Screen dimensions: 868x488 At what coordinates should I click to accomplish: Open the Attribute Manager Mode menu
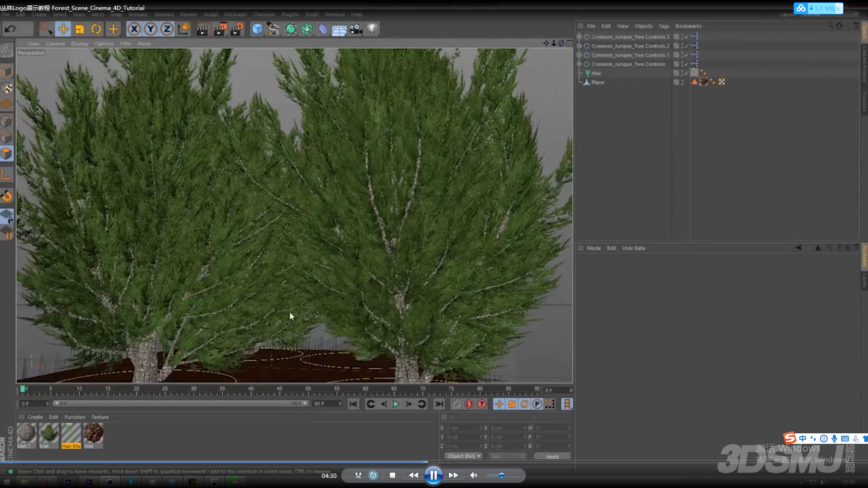(x=593, y=248)
